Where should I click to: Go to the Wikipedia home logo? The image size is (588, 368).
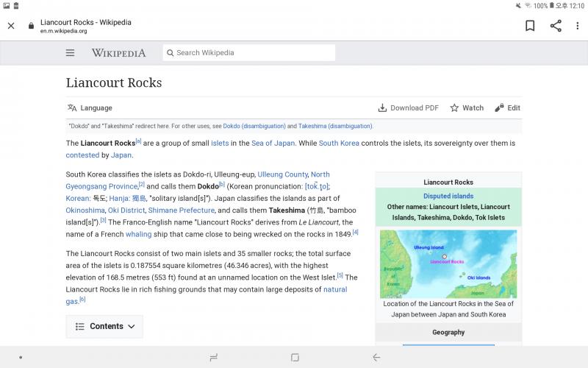coord(118,53)
